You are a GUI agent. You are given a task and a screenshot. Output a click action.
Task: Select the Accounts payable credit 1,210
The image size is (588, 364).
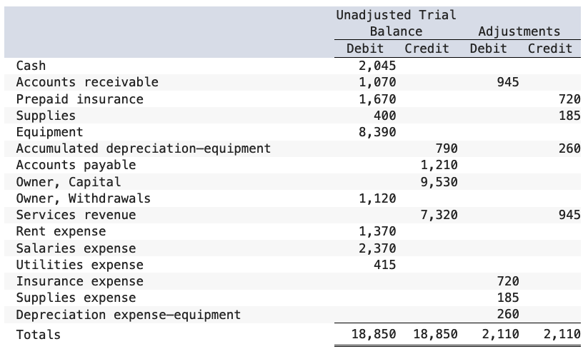[x=439, y=165]
